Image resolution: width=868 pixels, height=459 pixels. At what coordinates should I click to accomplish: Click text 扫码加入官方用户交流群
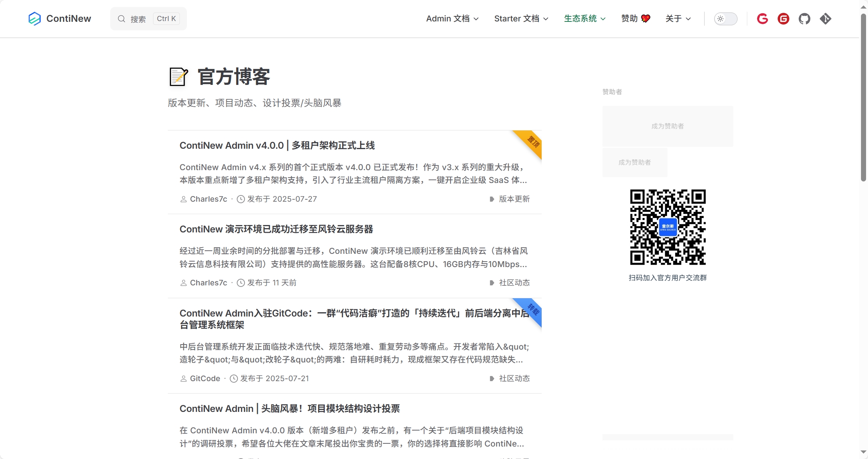(x=667, y=278)
